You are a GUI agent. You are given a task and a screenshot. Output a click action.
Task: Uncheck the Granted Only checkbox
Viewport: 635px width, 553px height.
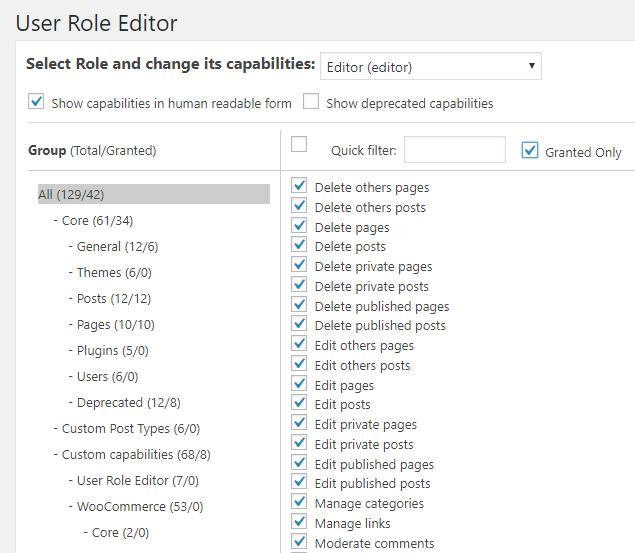click(530, 150)
